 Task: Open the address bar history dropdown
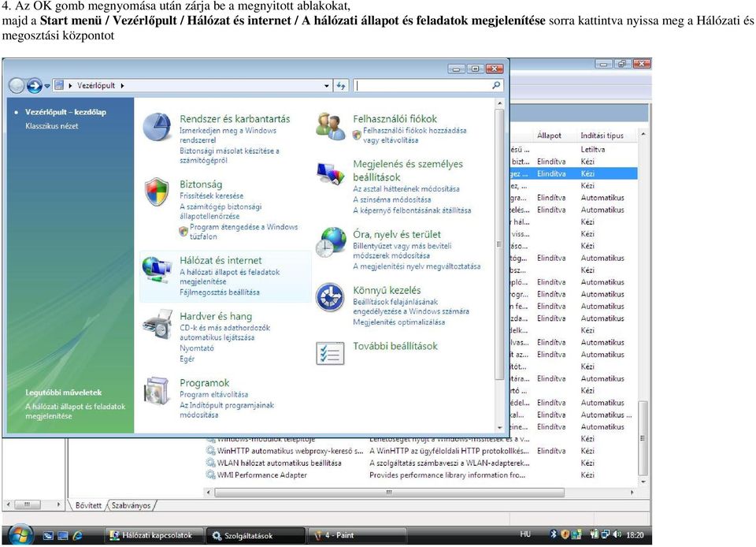[x=326, y=85]
